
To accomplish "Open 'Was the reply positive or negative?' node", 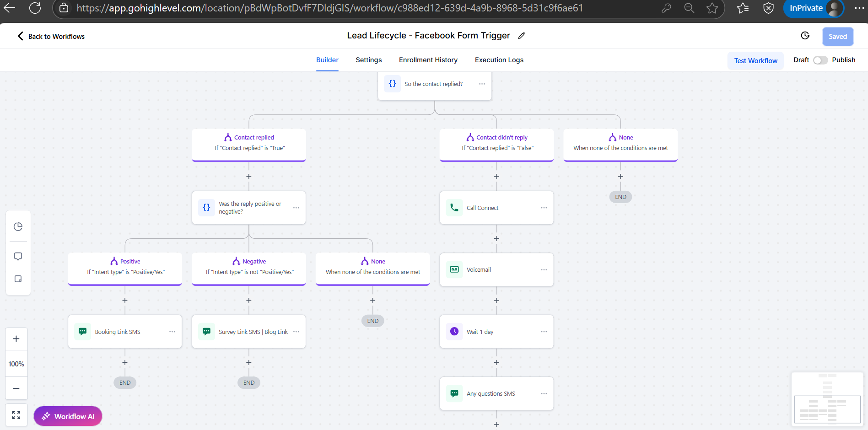I will (x=249, y=208).
